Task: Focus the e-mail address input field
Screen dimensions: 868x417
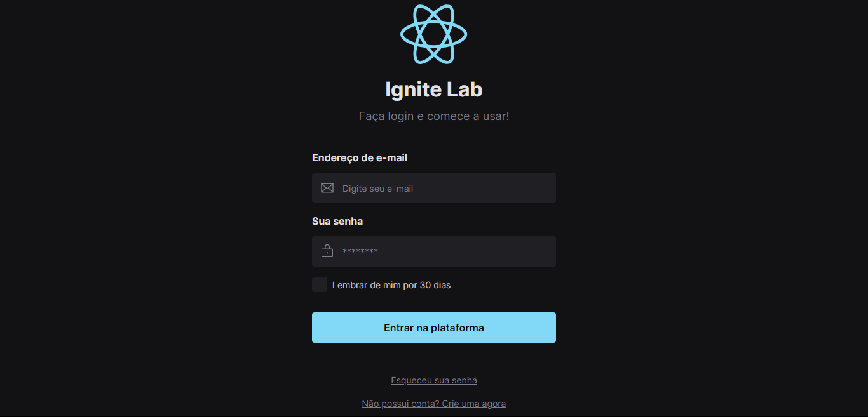Action: 434,188
